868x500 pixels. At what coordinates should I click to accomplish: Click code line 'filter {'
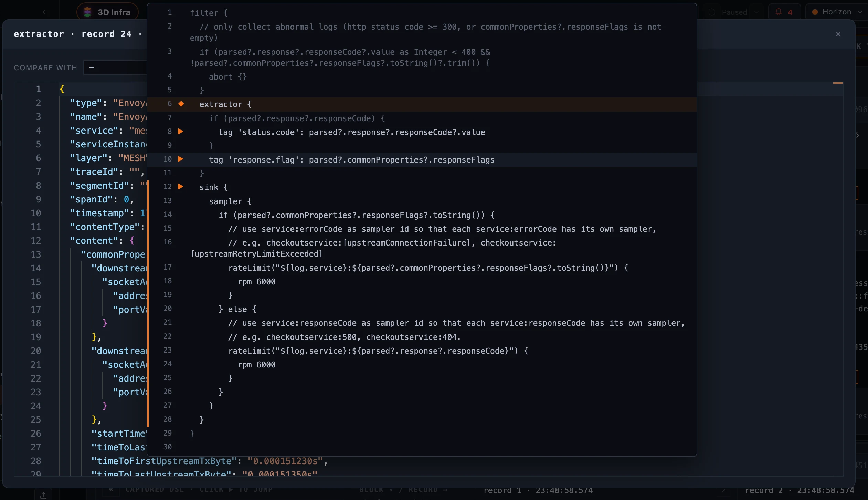point(209,13)
